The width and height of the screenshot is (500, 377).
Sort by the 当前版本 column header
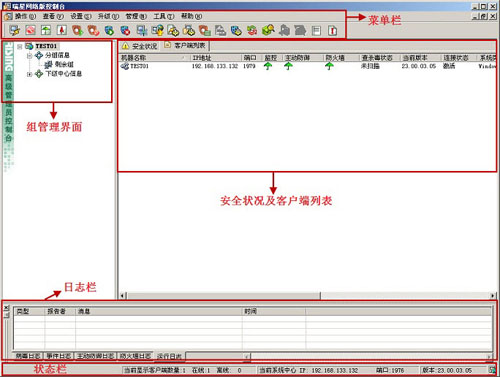point(421,58)
